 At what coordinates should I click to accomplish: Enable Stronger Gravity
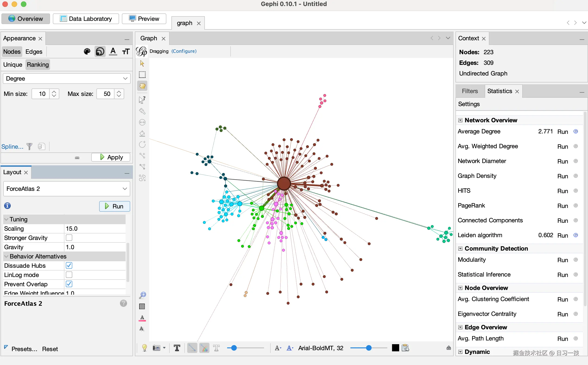[x=69, y=238]
